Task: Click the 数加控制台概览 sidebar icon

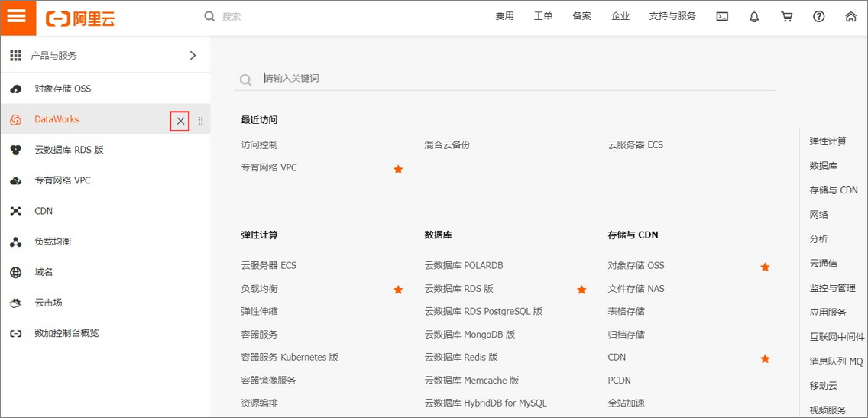Action: [16, 334]
